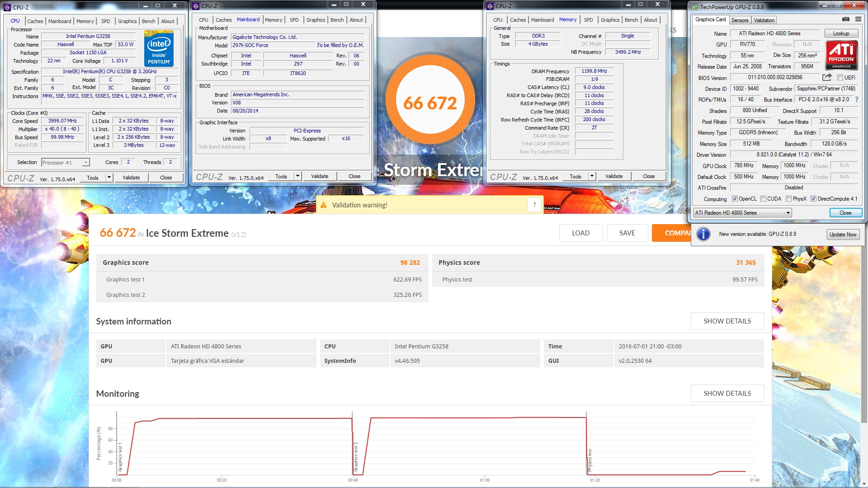The image size is (868, 488).
Task: Open the Processor #1 selection dropdown
Action: [66, 163]
